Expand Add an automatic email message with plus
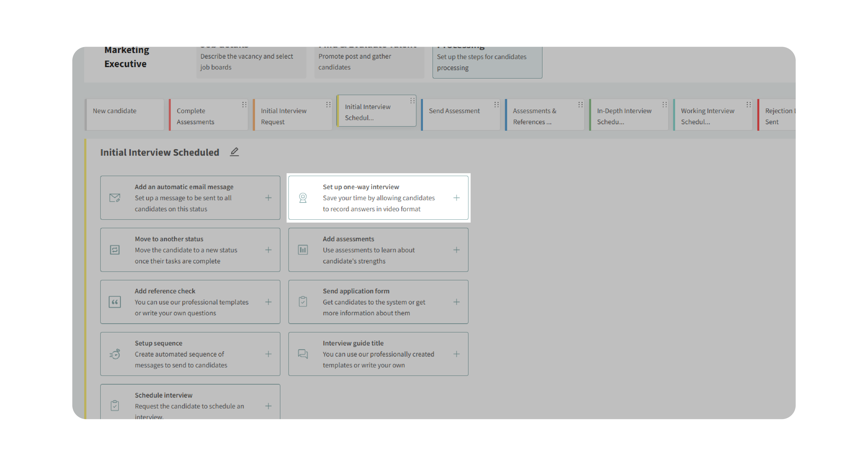The image size is (868, 466). 268,198
